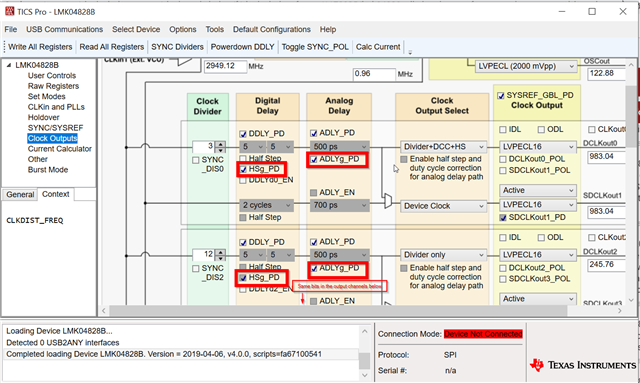Click the Texas Instruments logo
640x383 pixels.
click(583, 365)
